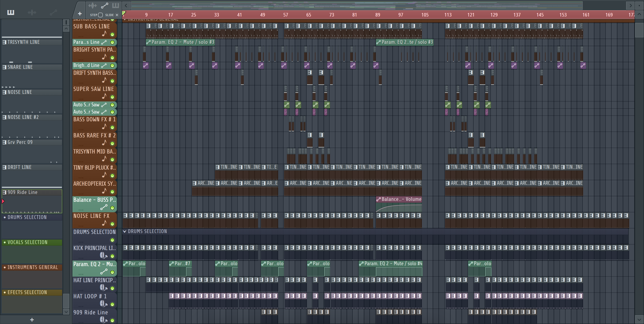The width and height of the screenshot is (644, 324).
Task: Collapse the DRUMS SELECTION track group
Action: click(x=125, y=231)
